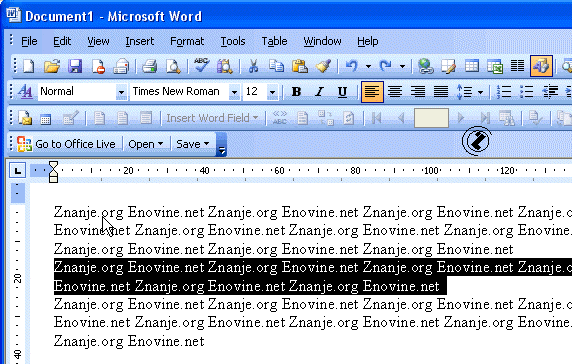This screenshot has width=572, height=364.
Task: Redo the last undone action
Action: pyautogui.click(x=386, y=66)
